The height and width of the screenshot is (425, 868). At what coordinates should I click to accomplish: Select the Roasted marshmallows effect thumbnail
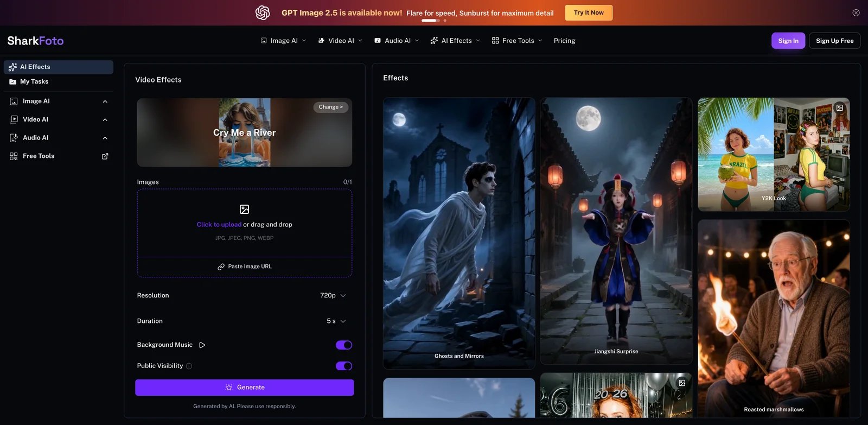[x=774, y=319]
